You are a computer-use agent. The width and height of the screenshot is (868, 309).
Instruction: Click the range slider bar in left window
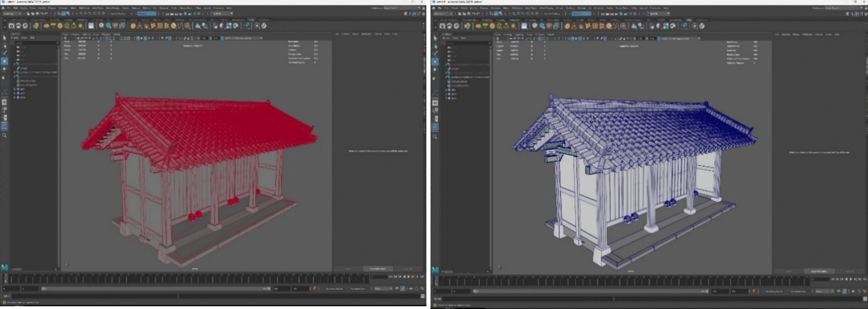pos(156,289)
